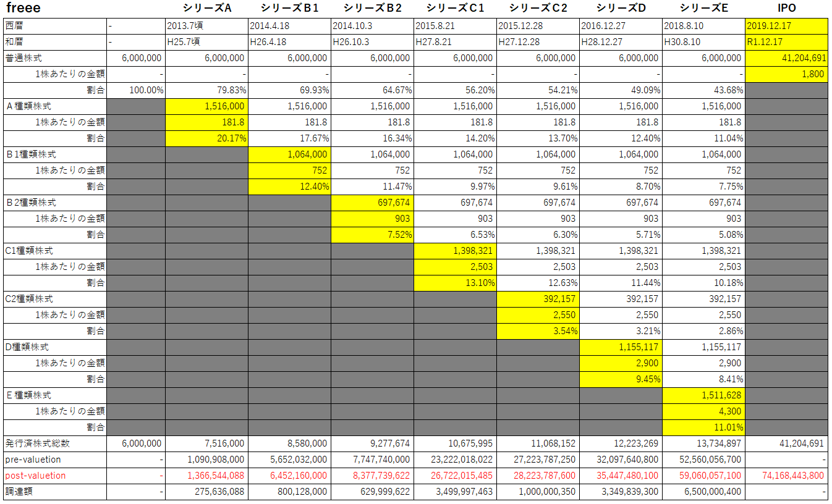Select the yellow 20.17% cell

206,139
